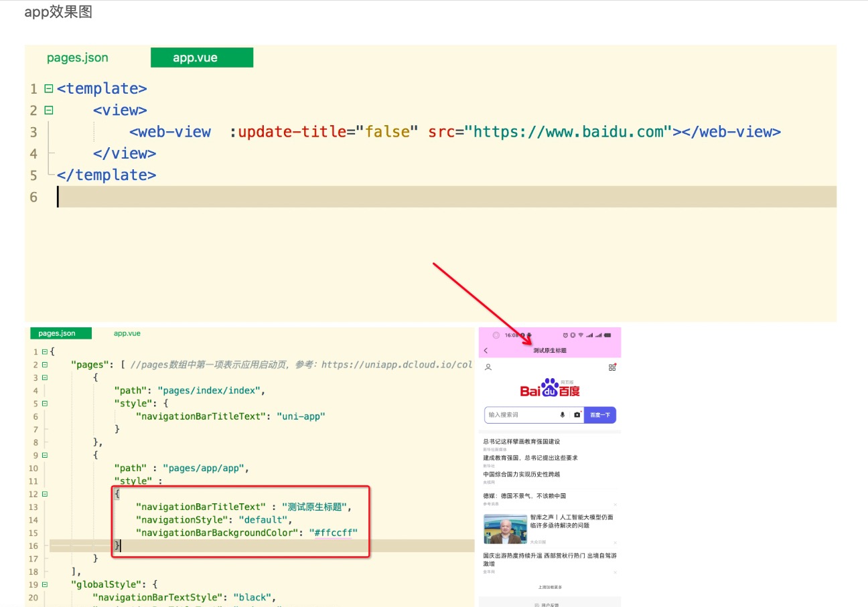The height and width of the screenshot is (607, 868).
Task: Open headline 智库之声丨人工智能大模型
Action: 571,521
